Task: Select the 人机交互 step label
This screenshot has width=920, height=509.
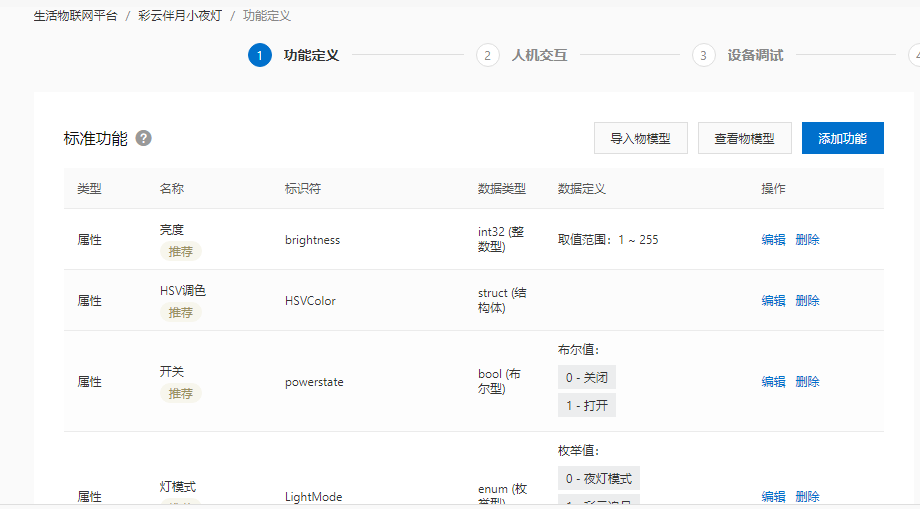Action: coord(539,56)
